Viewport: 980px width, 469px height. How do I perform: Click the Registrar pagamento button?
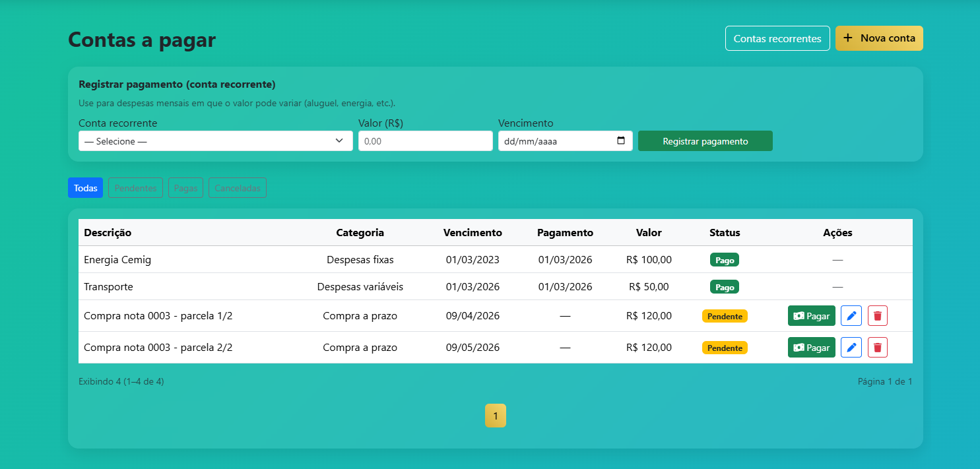coord(705,141)
